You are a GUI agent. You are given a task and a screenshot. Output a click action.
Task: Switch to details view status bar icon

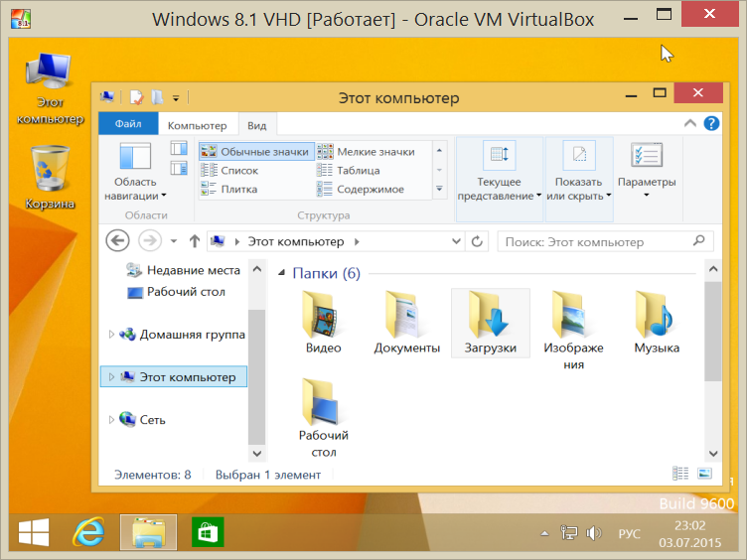pos(680,474)
